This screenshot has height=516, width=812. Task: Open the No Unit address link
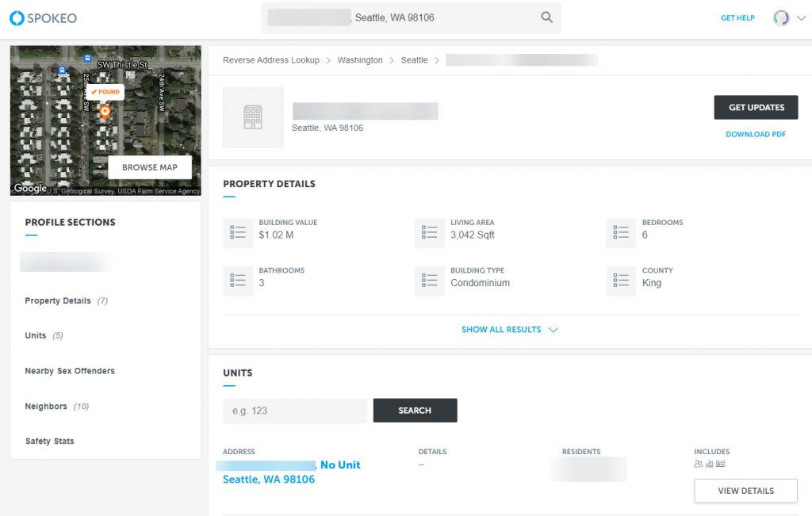(292, 472)
